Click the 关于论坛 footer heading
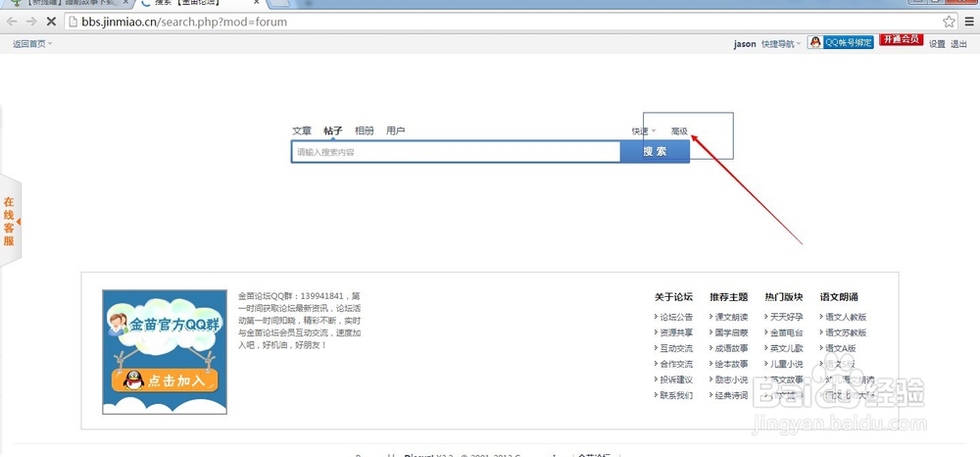Screen dimensions: 980x457 [674, 297]
